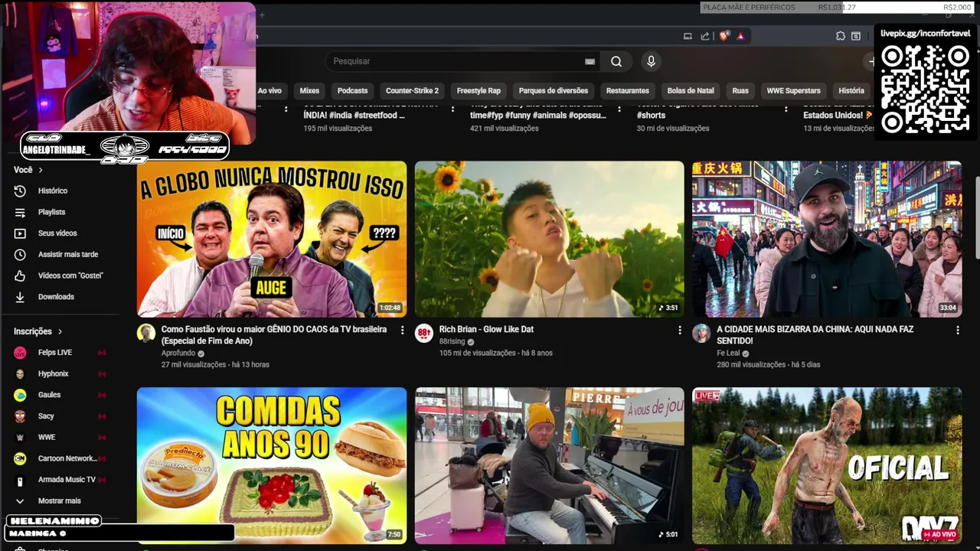Select the Counter-Strike 2 chip
Screen dimensions: 980x551
(412, 90)
